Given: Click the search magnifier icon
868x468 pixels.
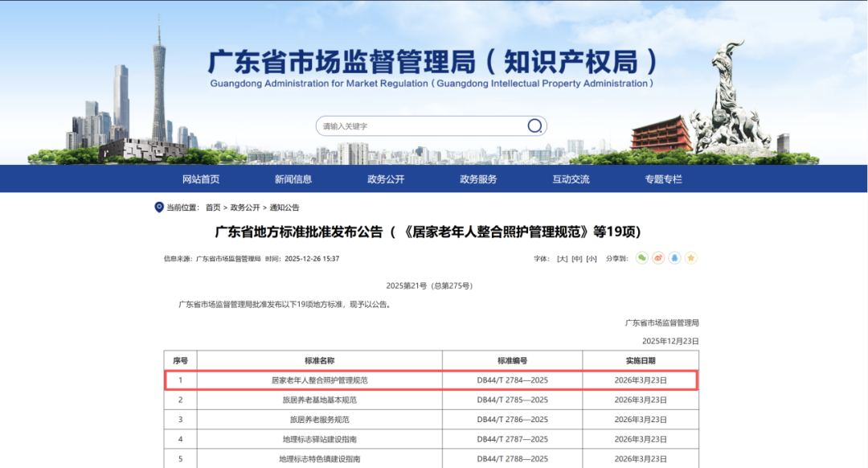Looking at the screenshot, I should click(534, 126).
